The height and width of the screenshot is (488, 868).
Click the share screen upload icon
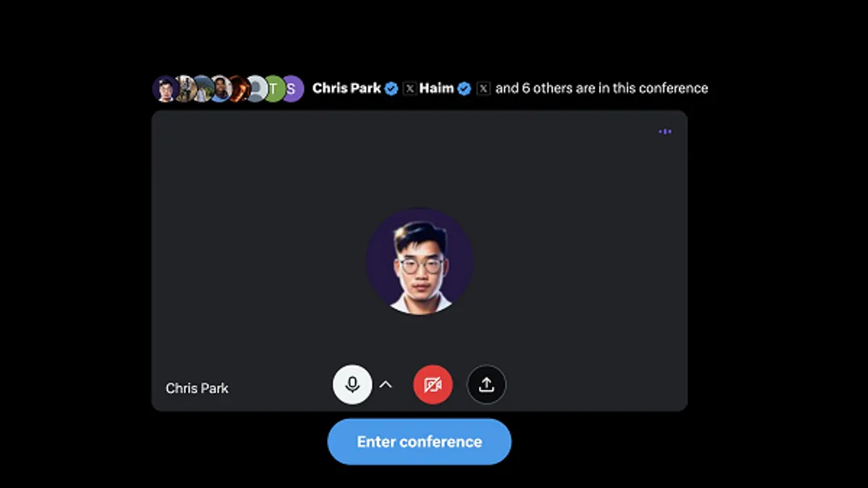point(487,385)
